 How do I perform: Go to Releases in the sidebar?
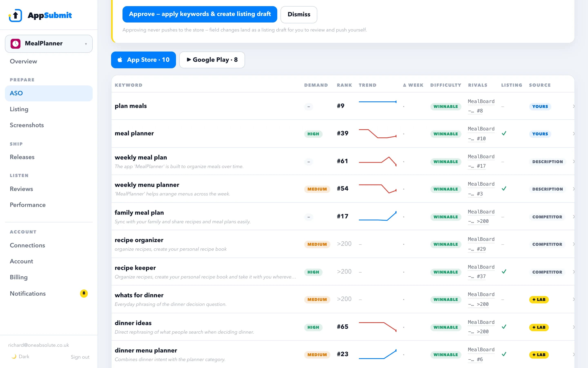(49, 157)
